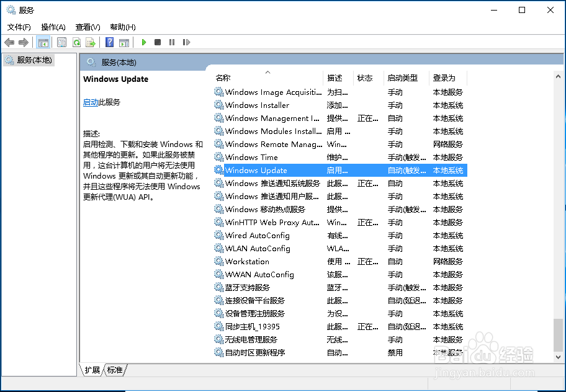Screen dimensions: 566x392
Task: Open the 文件(F) menu
Action: point(19,27)
